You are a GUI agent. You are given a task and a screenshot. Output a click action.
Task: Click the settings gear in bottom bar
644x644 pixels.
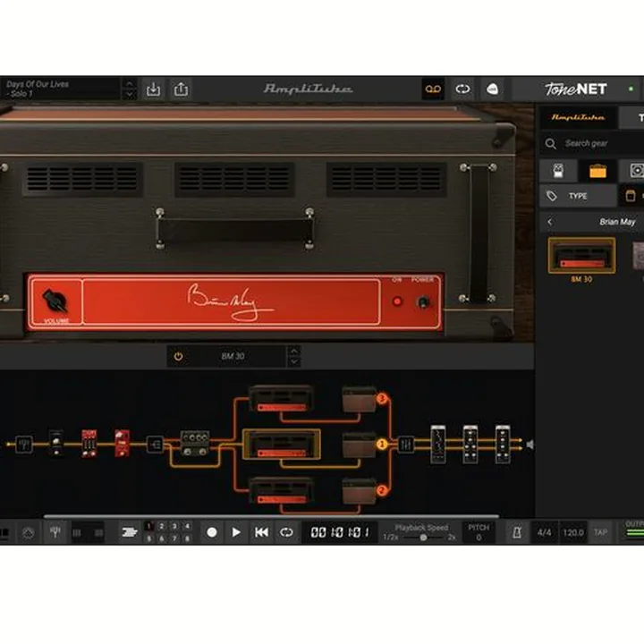[x=28, y=533]
